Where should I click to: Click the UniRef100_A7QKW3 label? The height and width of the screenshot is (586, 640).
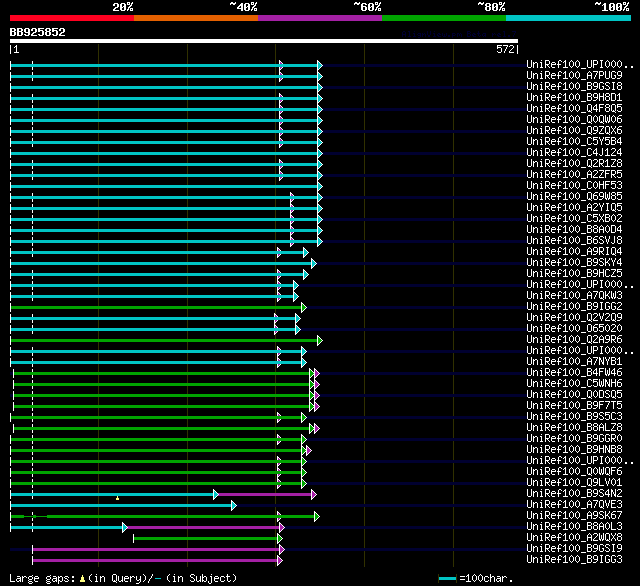click(x=574, y=295)
